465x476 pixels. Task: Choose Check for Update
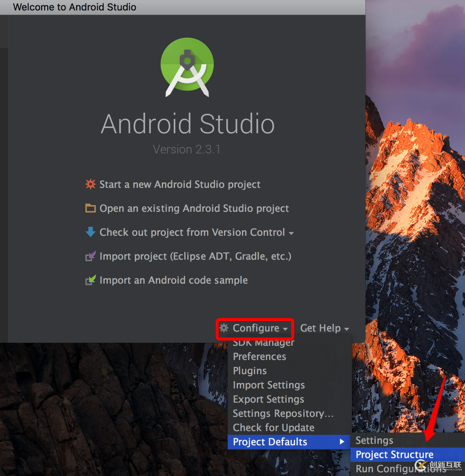click(x=290, y=428)
